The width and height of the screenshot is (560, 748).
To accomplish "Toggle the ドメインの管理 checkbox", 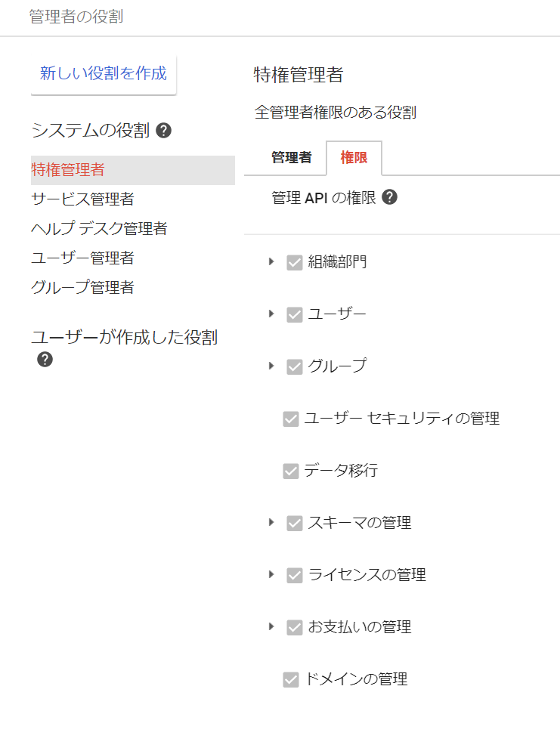I will pos(291,680).
